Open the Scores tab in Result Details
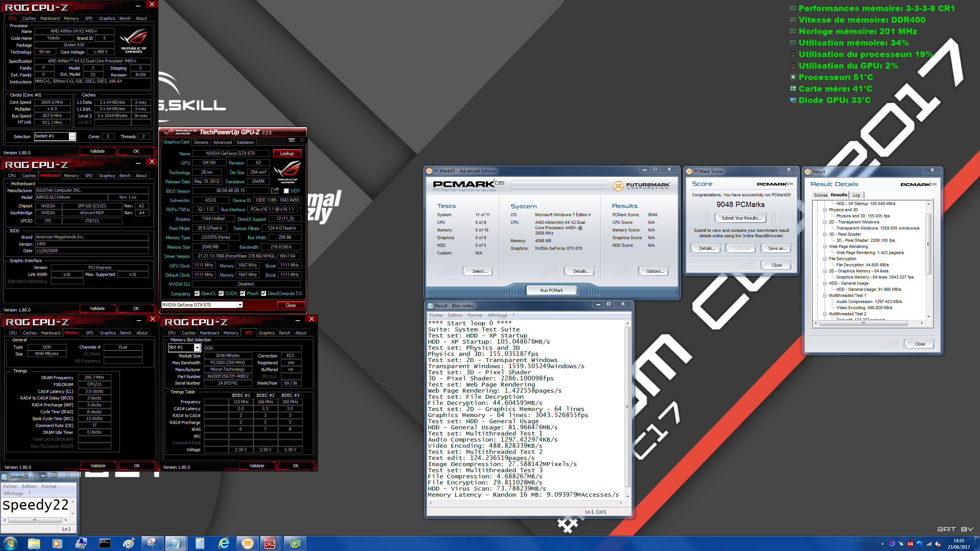The height and width of the screenshot is (551, 980). coord(820,195)
